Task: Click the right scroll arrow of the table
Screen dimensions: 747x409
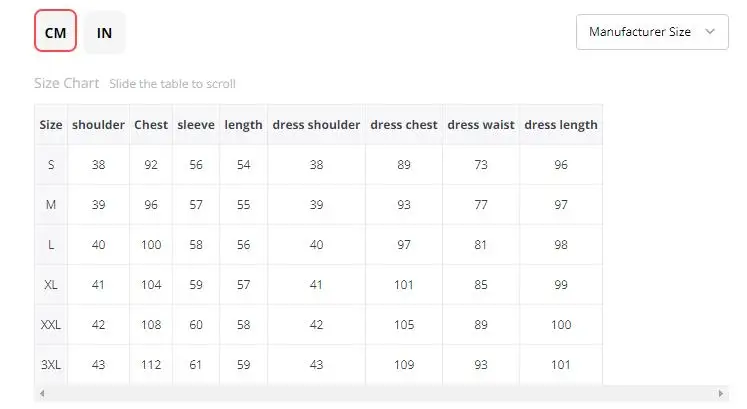Action: click(x=720, y=393)
